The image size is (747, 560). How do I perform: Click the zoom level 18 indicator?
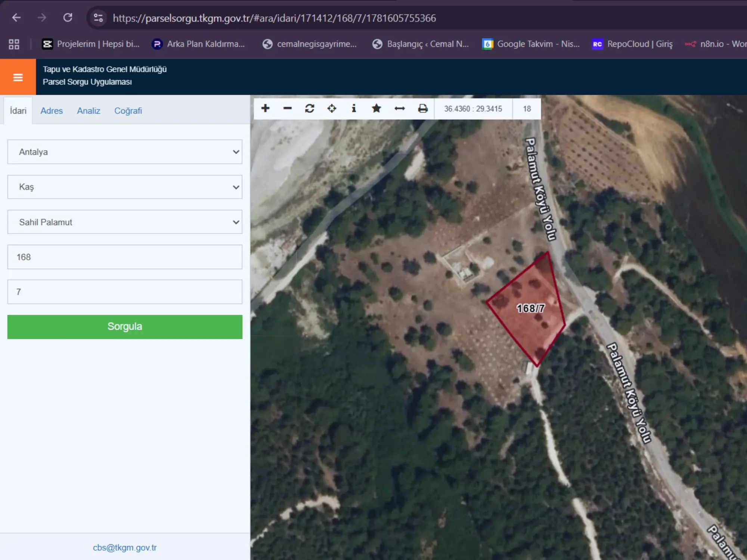(x=527, y=109)
